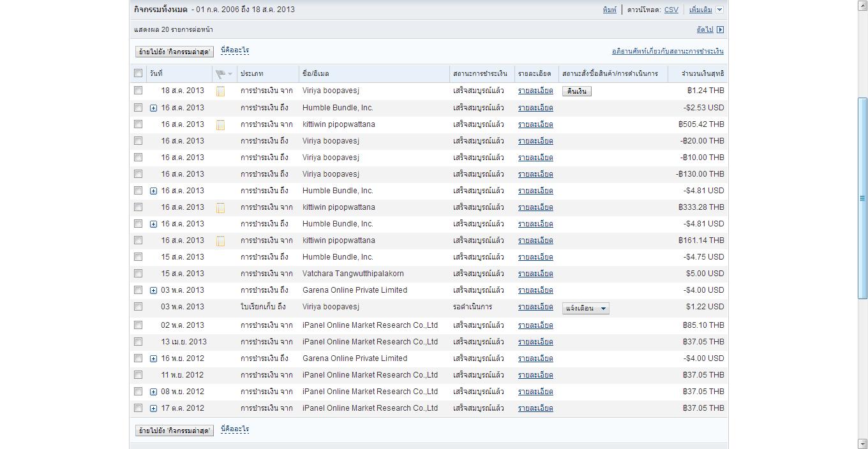
Task: Expand Garena transaction dated 16 พ.ย. 2012
Action: (x=153, y=359)
